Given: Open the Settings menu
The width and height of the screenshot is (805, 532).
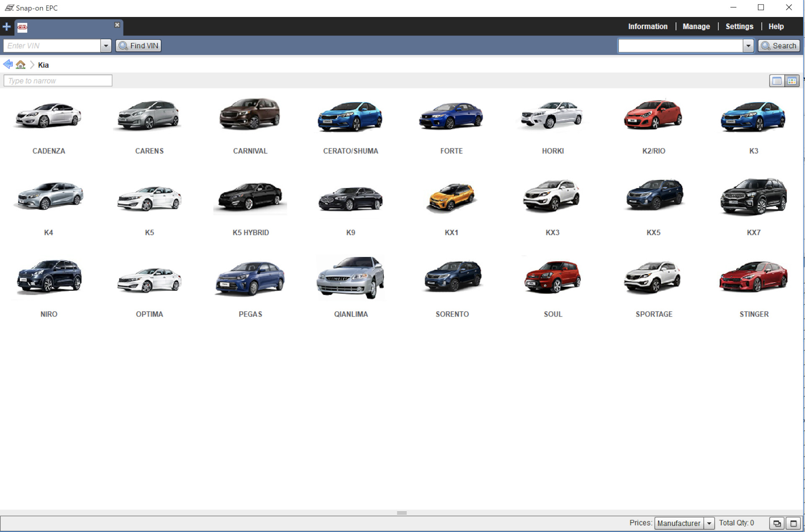Looking at the screenshot, I should (x=739, y=26).
